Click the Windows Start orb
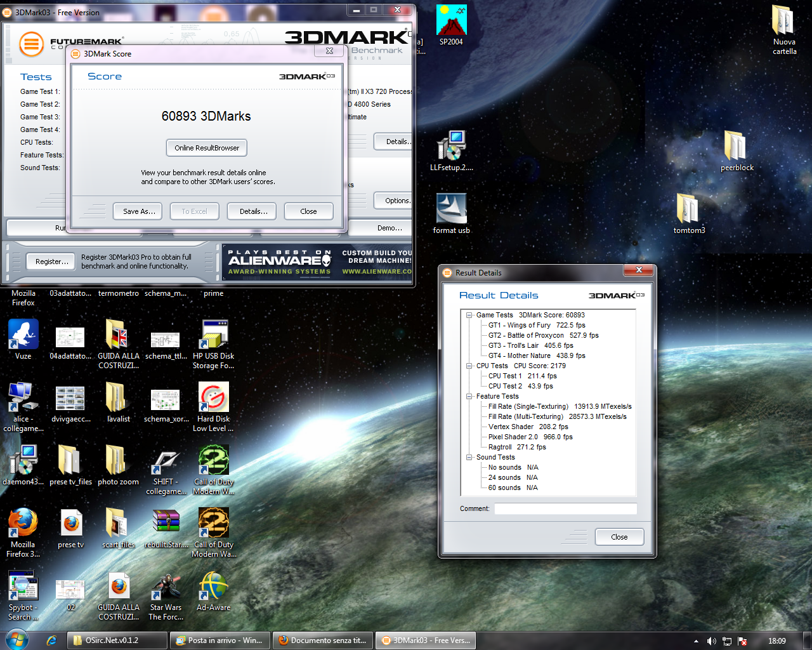The height and width of the screenshot is (650, 812). [x=16, y=640]
